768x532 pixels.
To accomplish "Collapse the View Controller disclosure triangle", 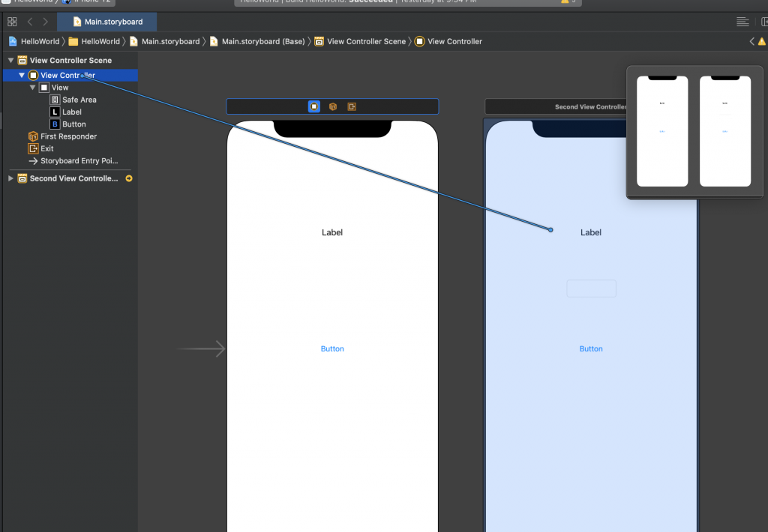I will [x=22, y=76].
